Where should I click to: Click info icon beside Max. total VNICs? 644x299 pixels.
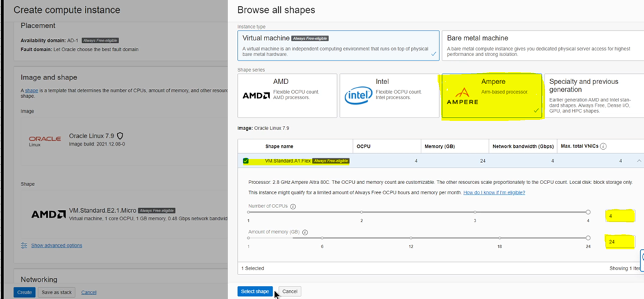point(604,146)
